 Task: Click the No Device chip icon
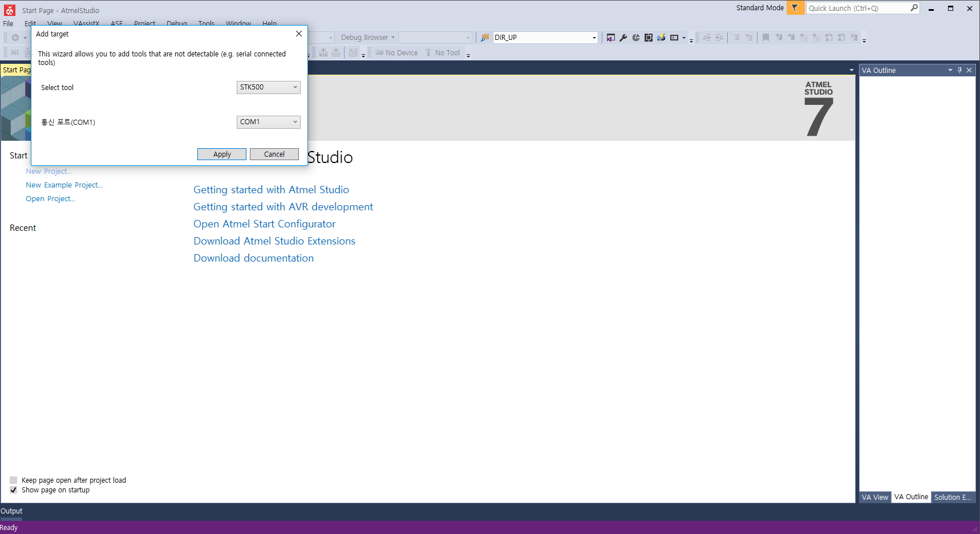tap(379, 53)
